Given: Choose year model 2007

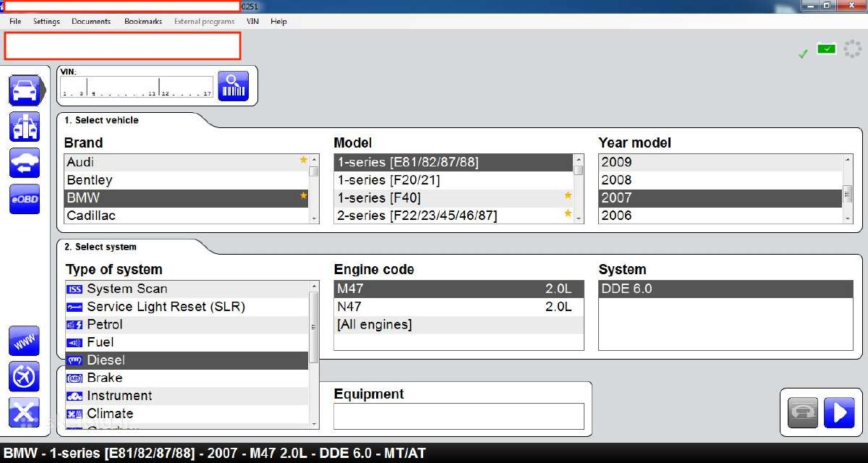Looking at the screenshot, I should (x=720, y=197).
